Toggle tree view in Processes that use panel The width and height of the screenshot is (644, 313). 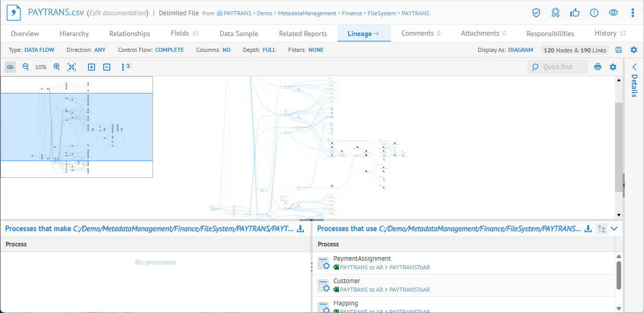[x=602, y=229]
